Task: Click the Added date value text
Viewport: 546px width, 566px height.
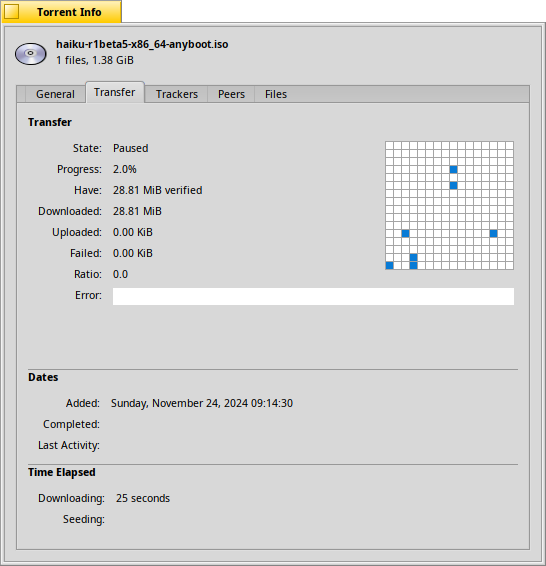Action: pos(202,403)
